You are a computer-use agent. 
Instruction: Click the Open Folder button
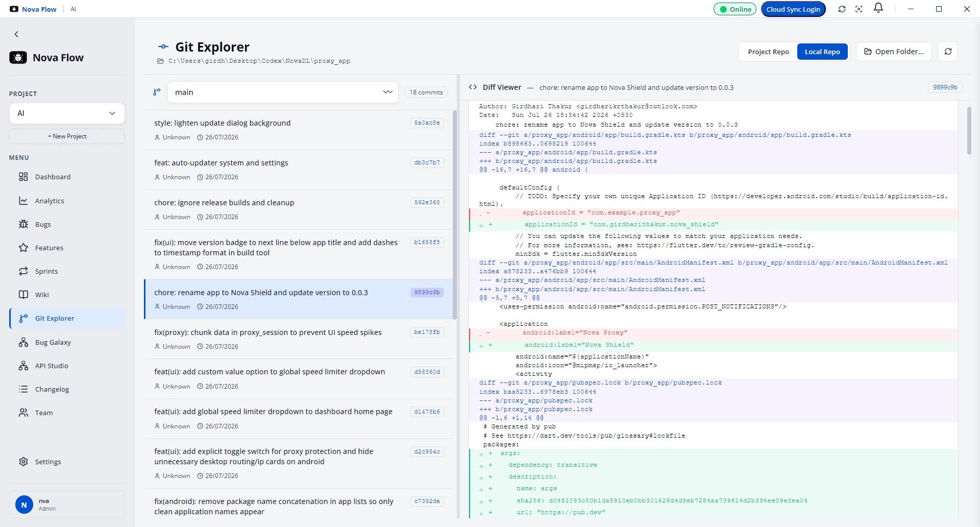(894, 52)
